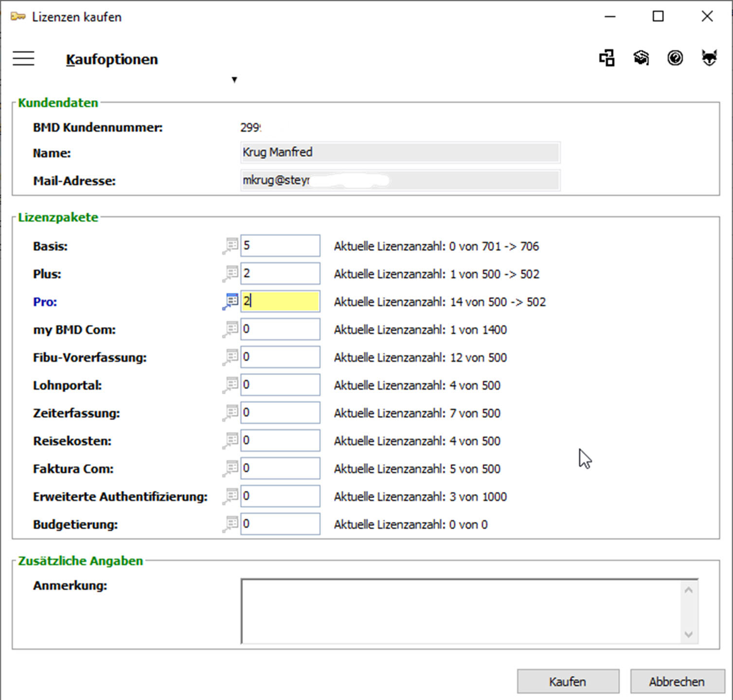Viewport: 733px width, 700px height.
Task: Click the fox mascot icon
Action: click(709, 58)
